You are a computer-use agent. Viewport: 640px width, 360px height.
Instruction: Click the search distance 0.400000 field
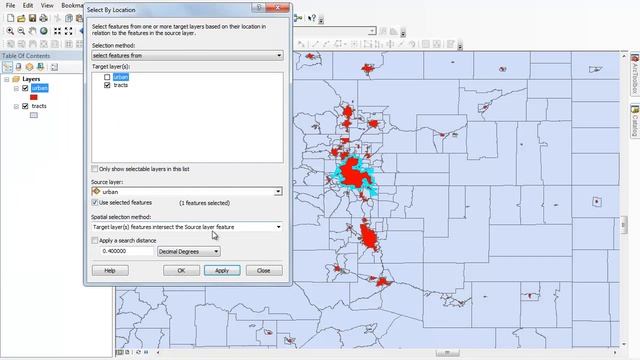tap(127, 251)
